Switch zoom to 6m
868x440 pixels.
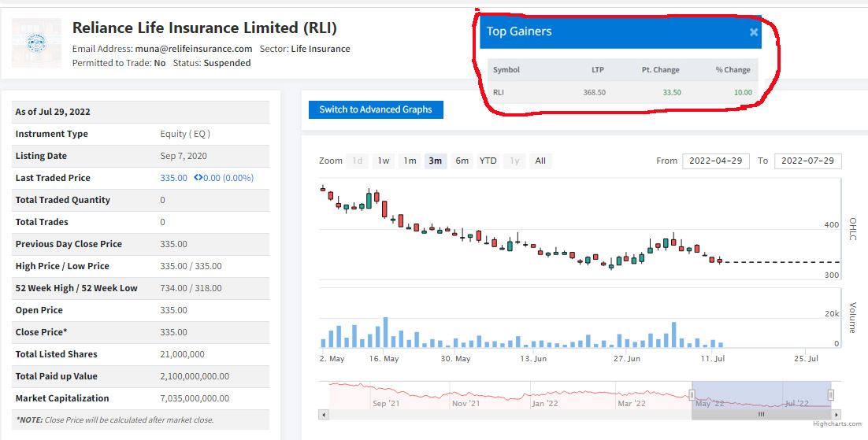click(462, 161)
